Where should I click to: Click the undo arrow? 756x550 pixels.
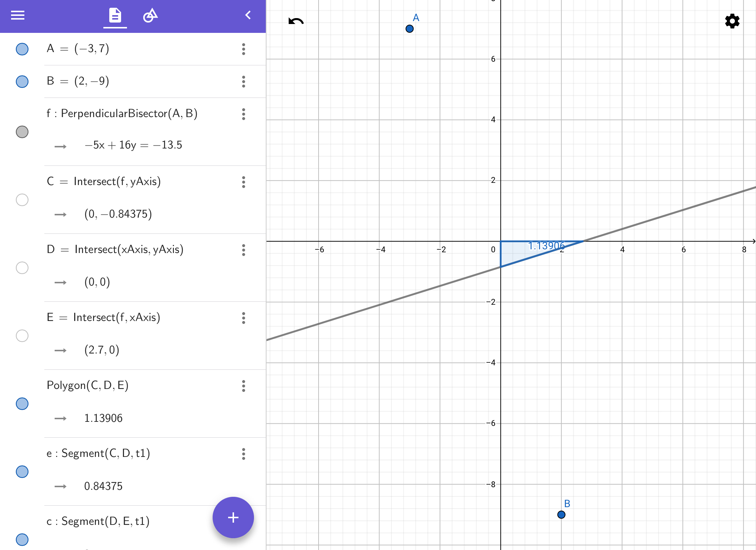pos(296,21)
